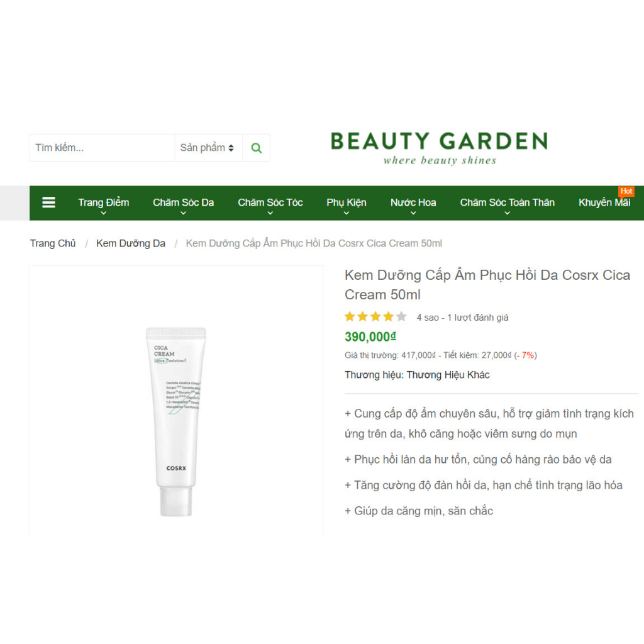
Task: Expand the Trang Điểm menu chevron
Action: pos(104,213)
